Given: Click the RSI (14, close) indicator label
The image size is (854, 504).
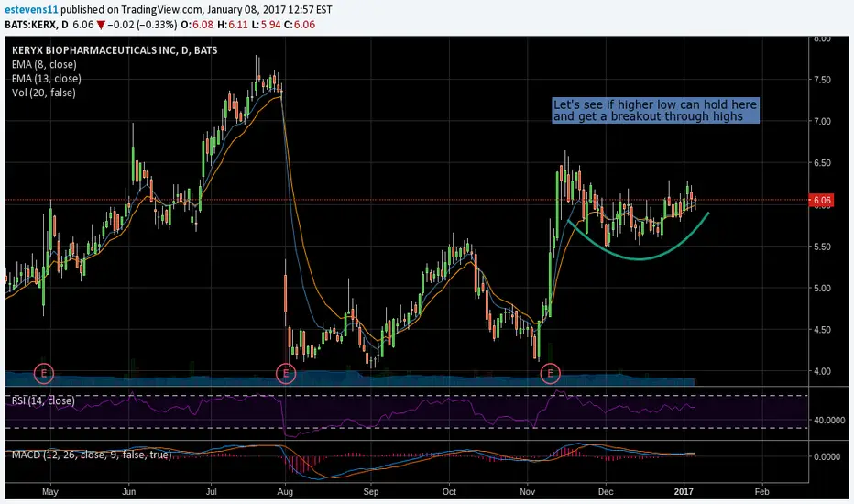Looking at the screenshot, I should click(43, 400).
